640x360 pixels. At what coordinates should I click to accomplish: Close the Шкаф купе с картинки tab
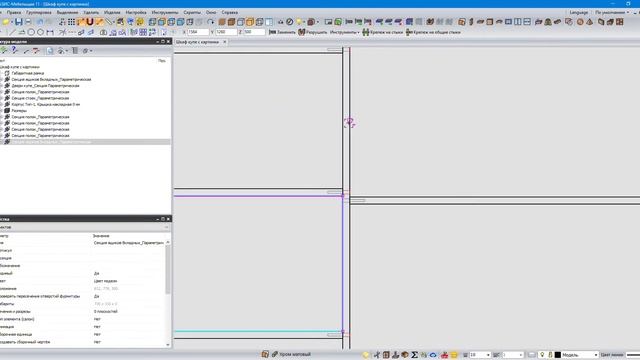pos(224,42)
